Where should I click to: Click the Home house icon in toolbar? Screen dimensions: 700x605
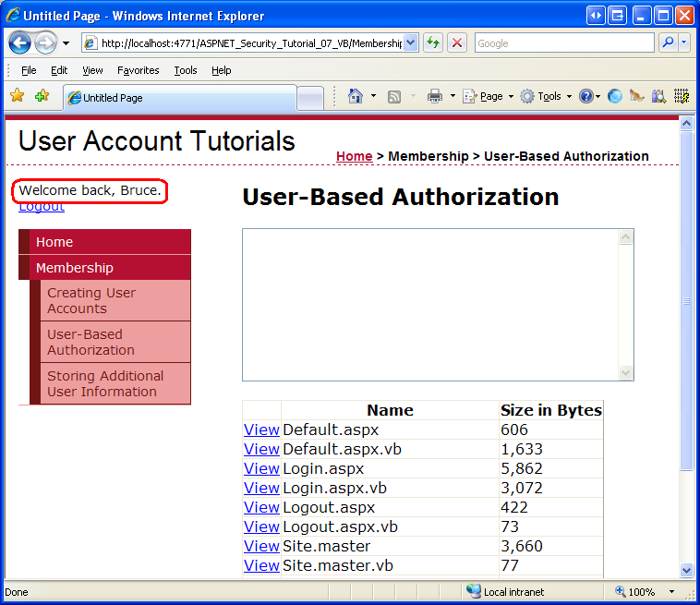point(356,96)
